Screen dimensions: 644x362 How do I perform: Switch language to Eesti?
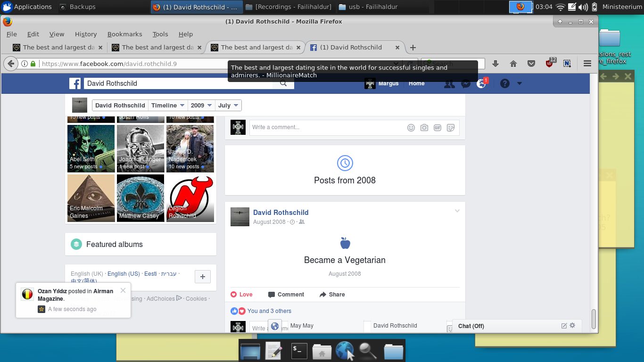150,274
